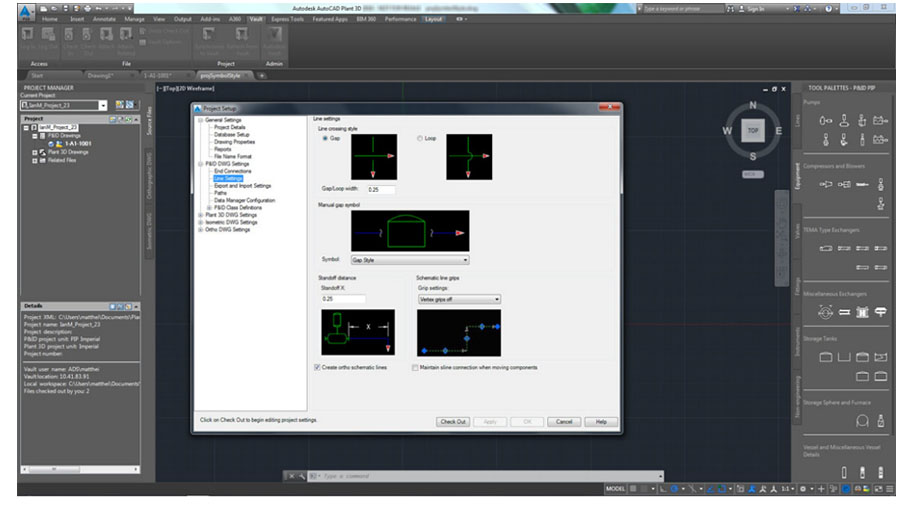
Task: Expand Isometric DWG Settings node
Action: pyautogui.click(x=201, y=222)
